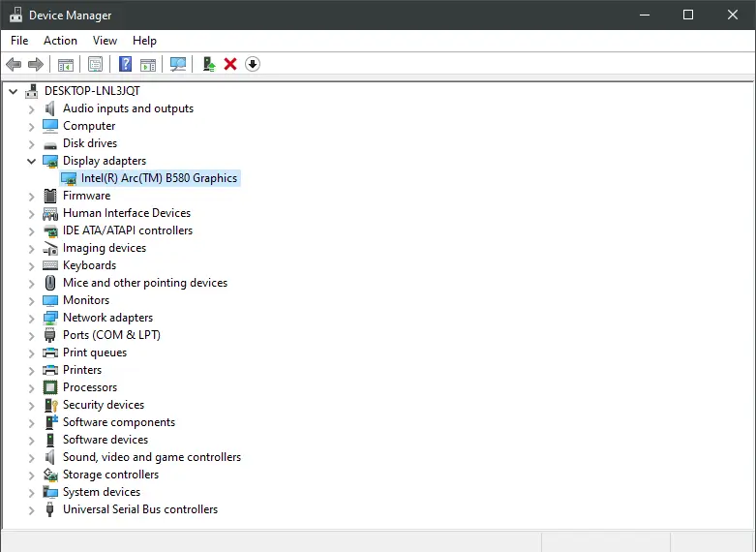
Task: Expand Sound, video and game controllers
Action: [x=31, y=457]
